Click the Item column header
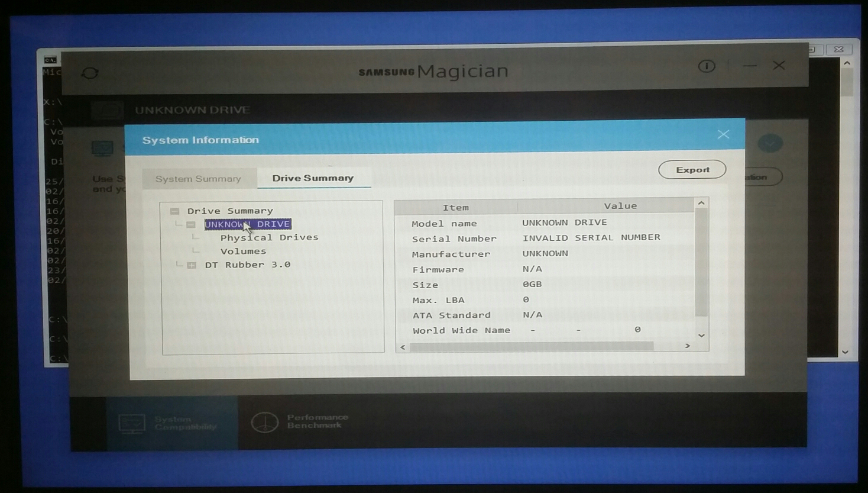 [456, 207]
